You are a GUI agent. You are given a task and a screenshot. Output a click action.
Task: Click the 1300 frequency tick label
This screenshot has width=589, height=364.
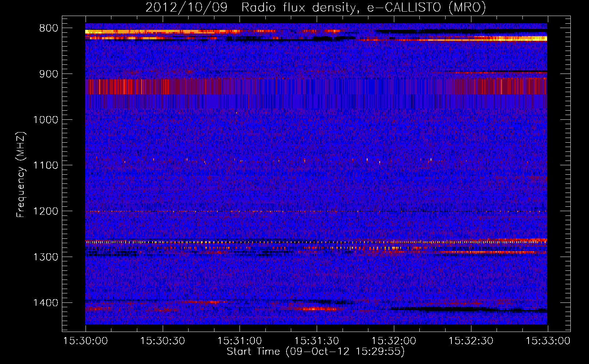pos(46,257)
